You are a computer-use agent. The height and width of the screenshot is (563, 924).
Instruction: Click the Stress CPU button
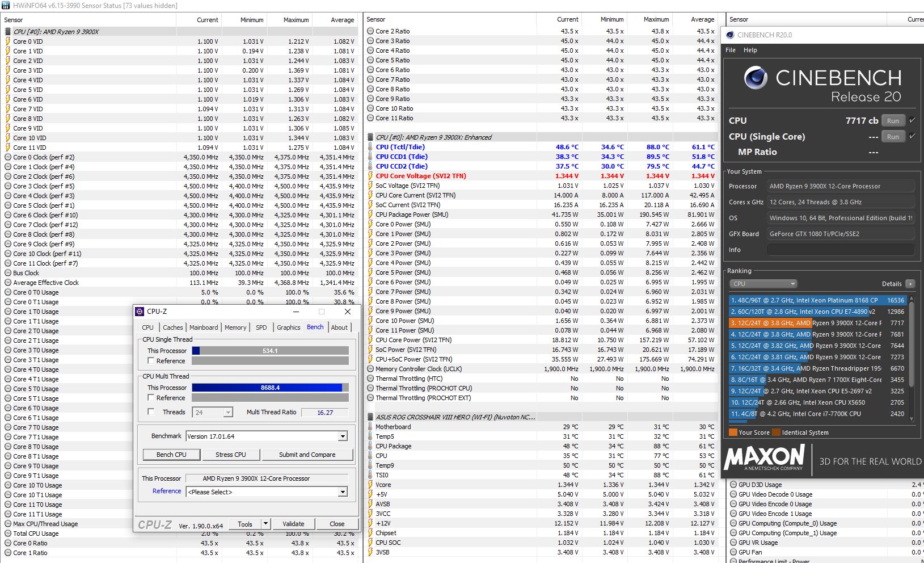point(231,455)
